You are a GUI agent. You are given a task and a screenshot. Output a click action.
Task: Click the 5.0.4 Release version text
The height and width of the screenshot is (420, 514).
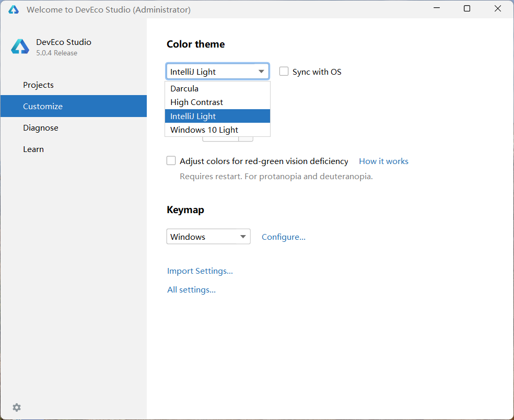pos(57,53)
